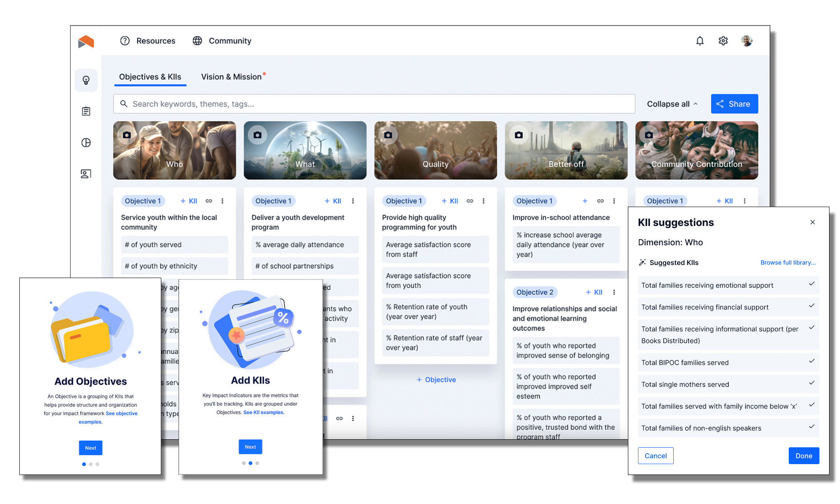Image resolution: width=840 pixels, height=504 pixels.
Task: Click Browse full library link
Action: click(x=787, y=262)
